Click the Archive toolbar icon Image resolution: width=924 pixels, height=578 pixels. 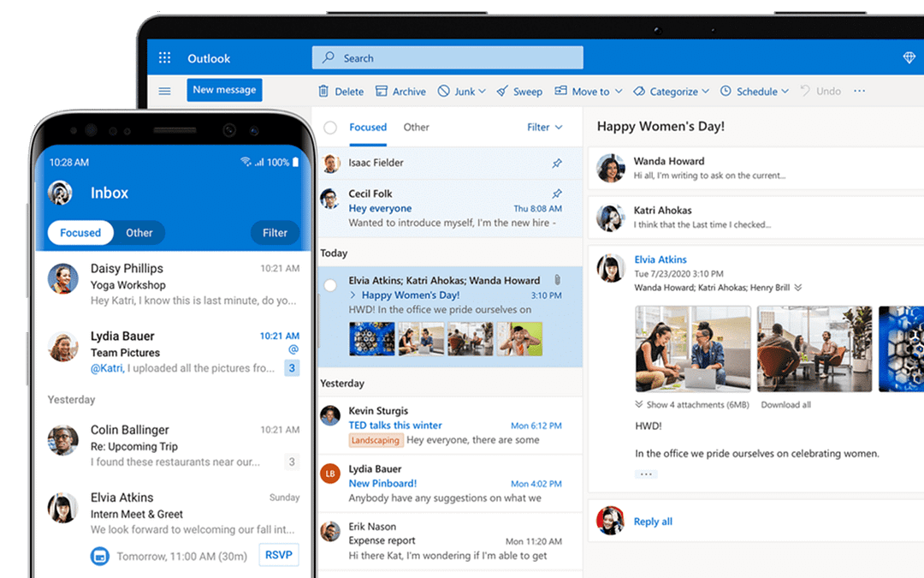pos(382,91)
